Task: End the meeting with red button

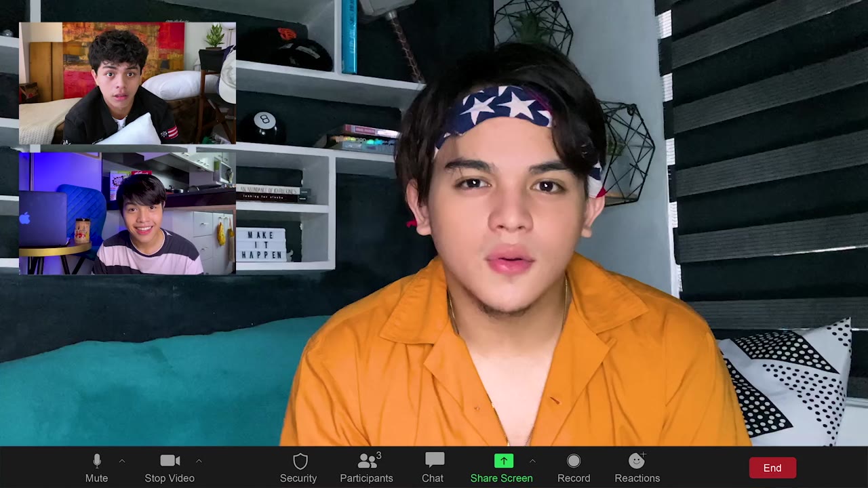Action: [x=772, y=468]
